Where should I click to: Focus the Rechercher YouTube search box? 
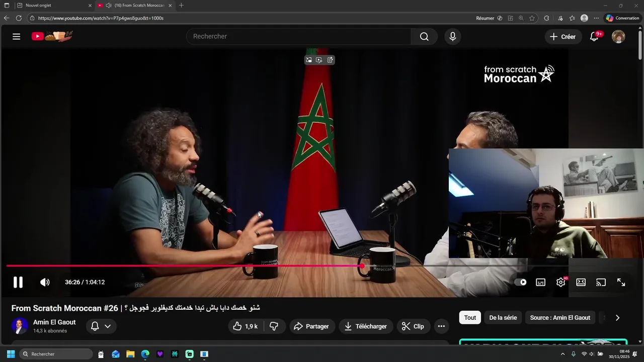tap(299, 36)
